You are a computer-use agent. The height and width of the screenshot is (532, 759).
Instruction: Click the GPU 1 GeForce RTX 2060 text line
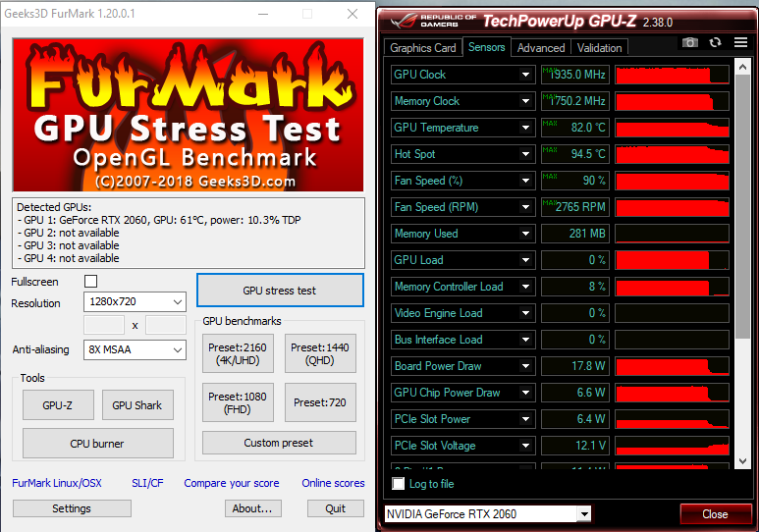(x=159, y=220)
